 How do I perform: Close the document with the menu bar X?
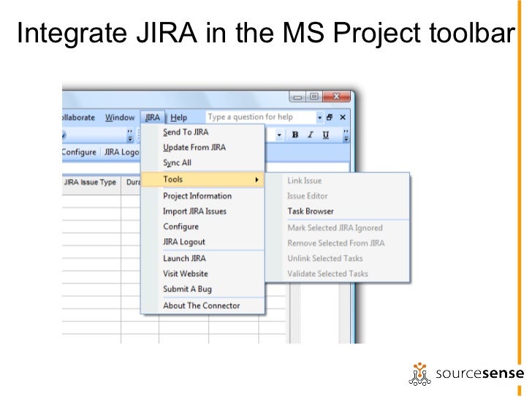click(x=343, y=118)
